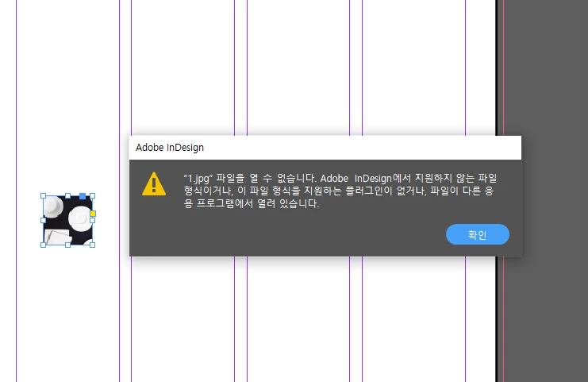Select the placed plates image thumbnail
Image resolution: width=588 pixels, height=382 pixels.
(68, 220)
